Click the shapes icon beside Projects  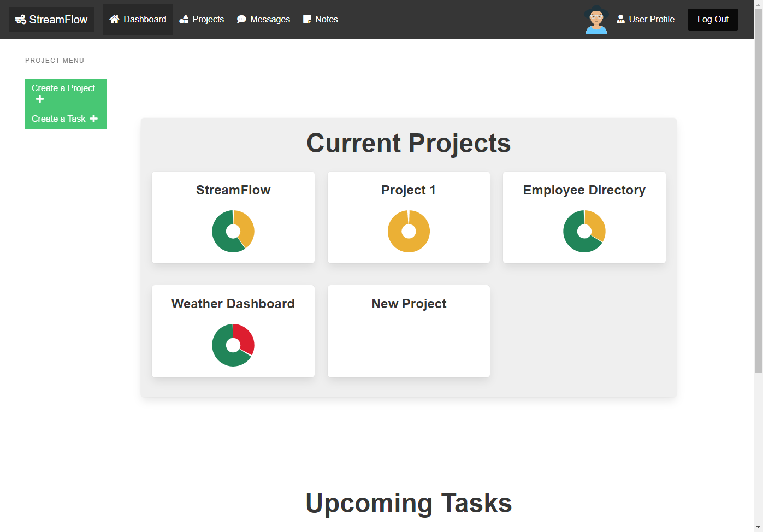point(184,19)
